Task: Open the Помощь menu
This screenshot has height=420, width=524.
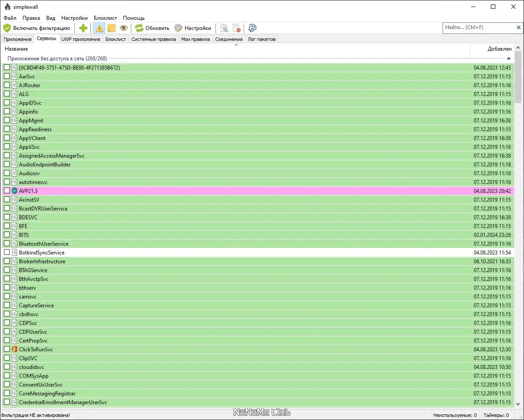Action: pos(134,18)
